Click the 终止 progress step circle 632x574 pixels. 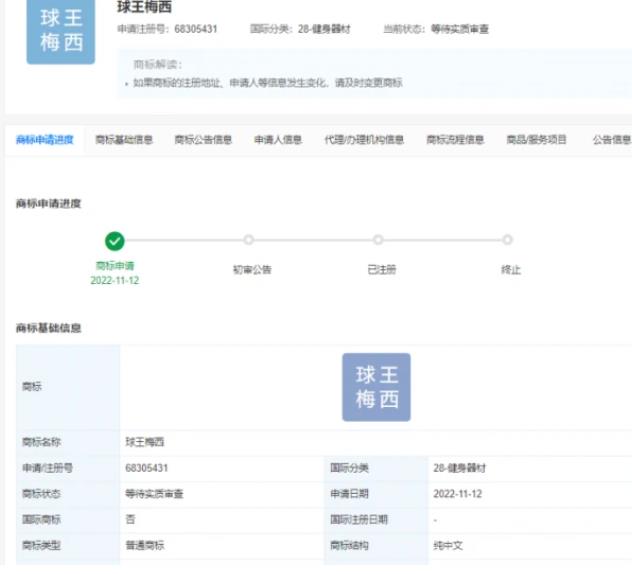[508, 240]
